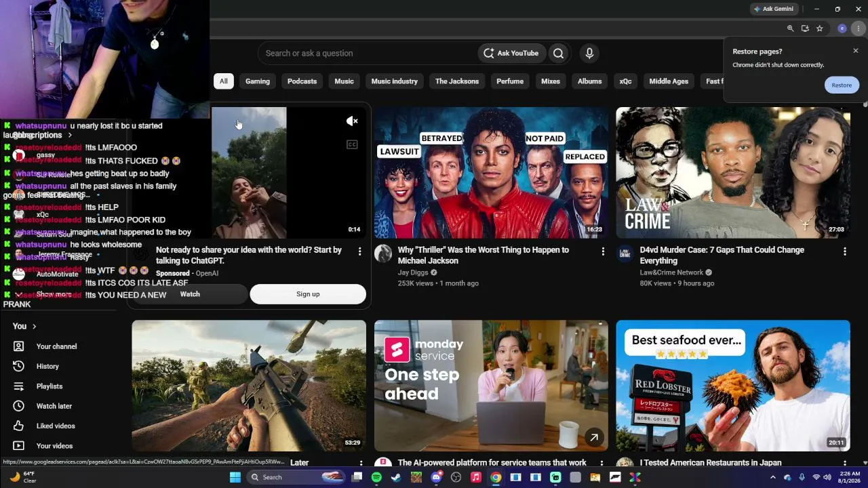Turn on captions for the ad video
Image resolution: width=868 pixels, height=488 pixels.
[352, 144]
